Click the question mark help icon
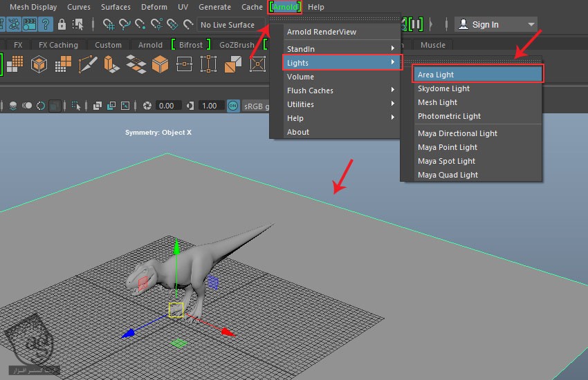Screen dimensions: 588x380 click(x=46, y=25)
